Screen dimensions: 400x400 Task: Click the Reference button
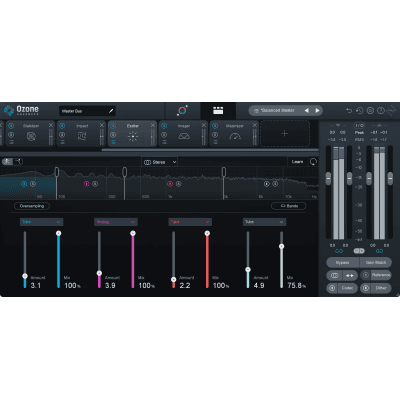(x=376, y=275)
